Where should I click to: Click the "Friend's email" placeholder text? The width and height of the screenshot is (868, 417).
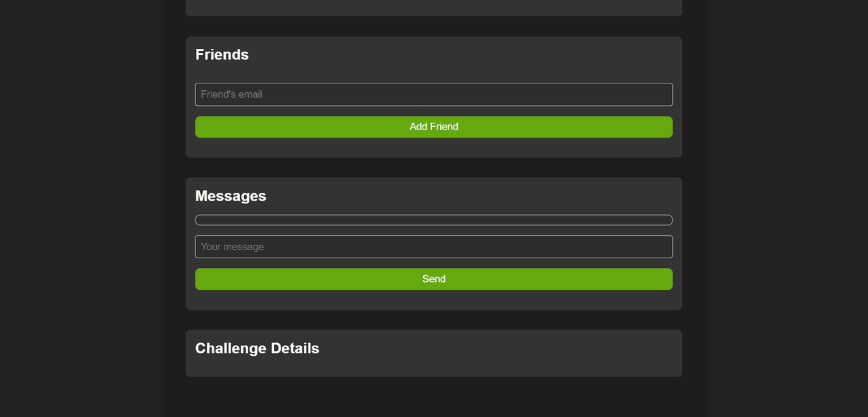(231, 95)
